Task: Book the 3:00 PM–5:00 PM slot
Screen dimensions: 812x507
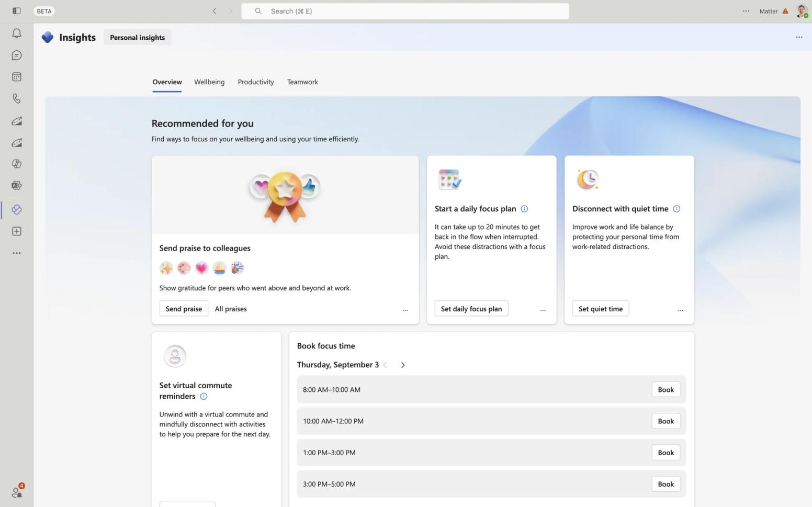Action: pyautogui.click(x=666, y=484)
